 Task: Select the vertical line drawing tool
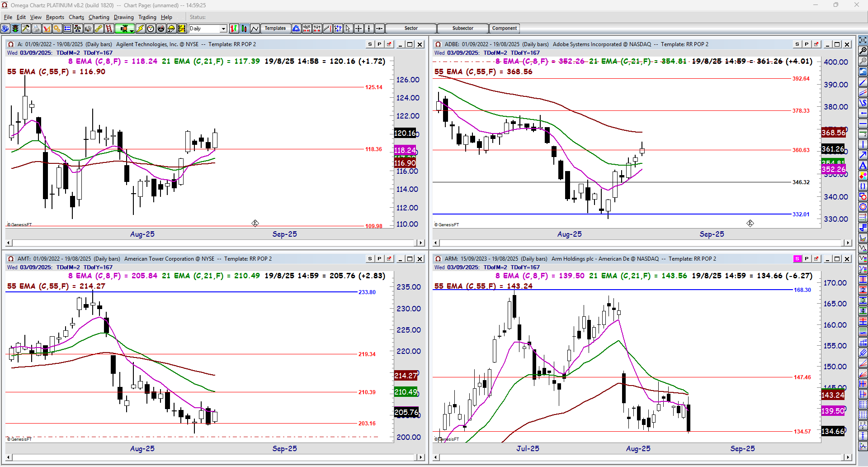tap(863, 144)
